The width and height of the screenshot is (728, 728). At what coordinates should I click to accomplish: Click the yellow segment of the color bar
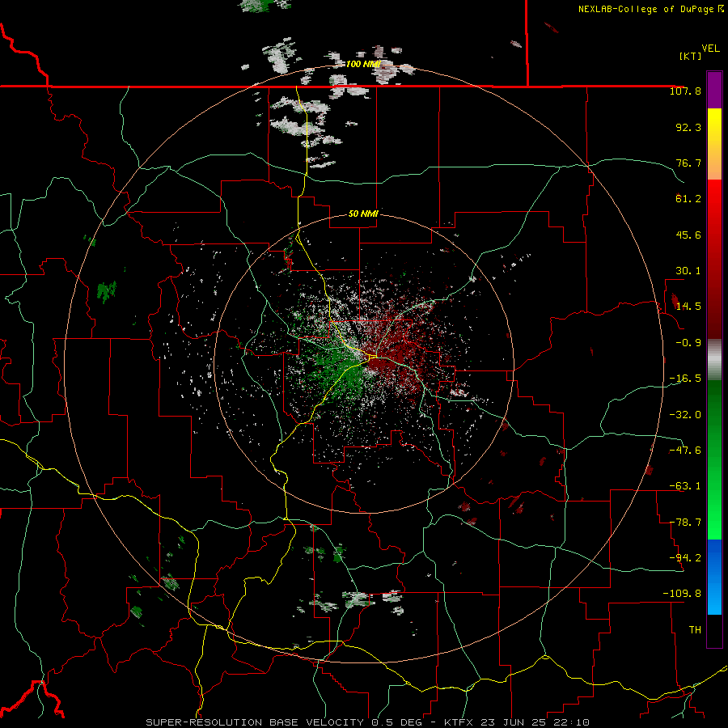(x=714, y=128)
